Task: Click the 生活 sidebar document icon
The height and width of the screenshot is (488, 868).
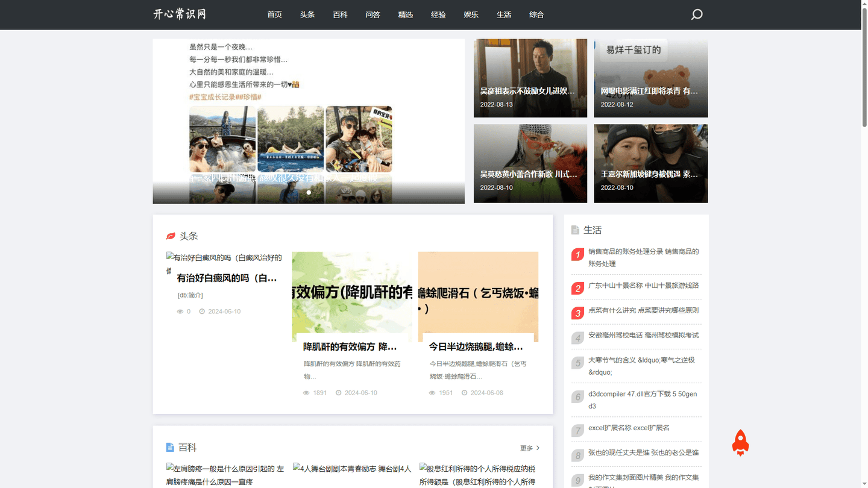Action: [x=575, y=230]
